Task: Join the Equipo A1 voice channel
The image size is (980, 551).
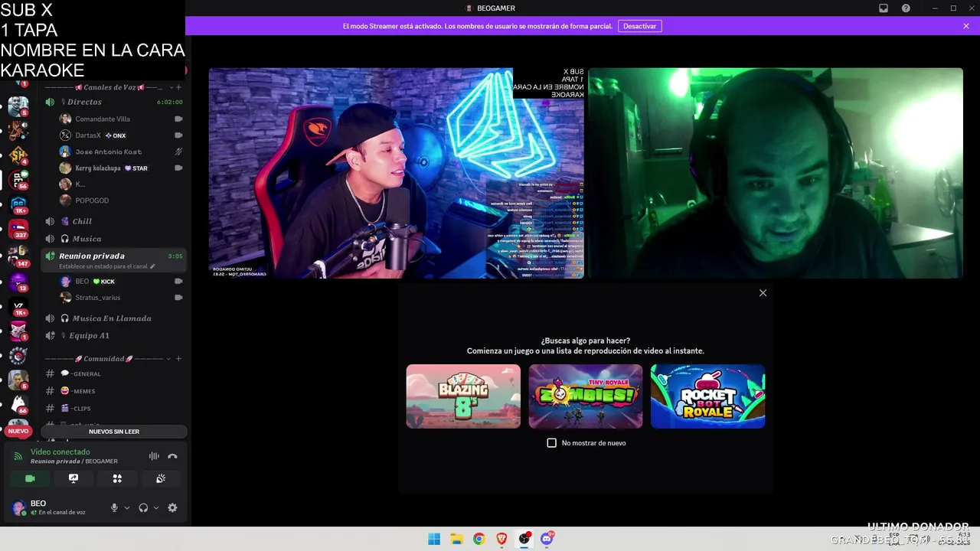Action: (x=113, y=335)
